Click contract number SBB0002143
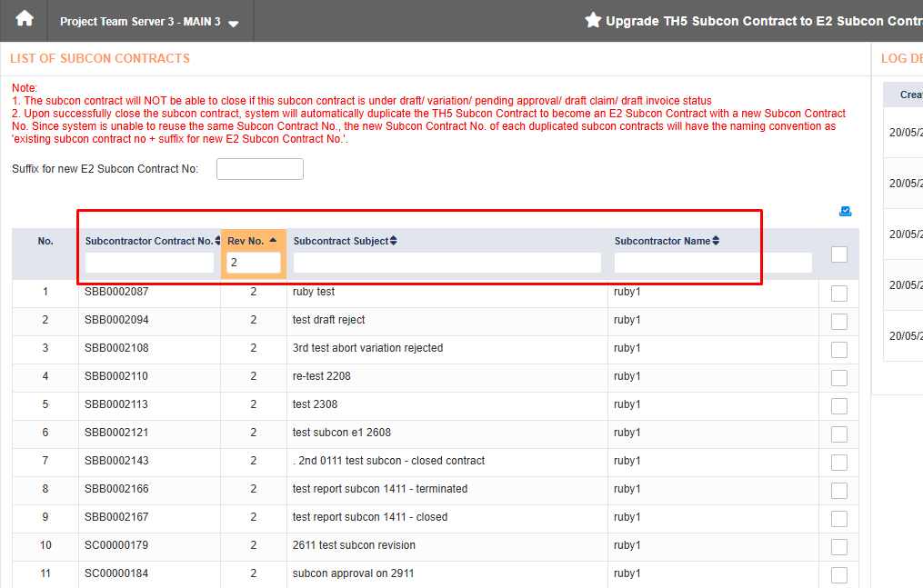This screenshot has height=588, width=923. coord(116,461)
